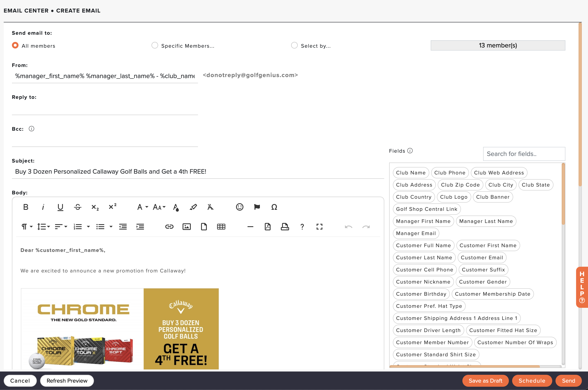Open the HELP side tab

pyautogui.click(x=582, y=287)
